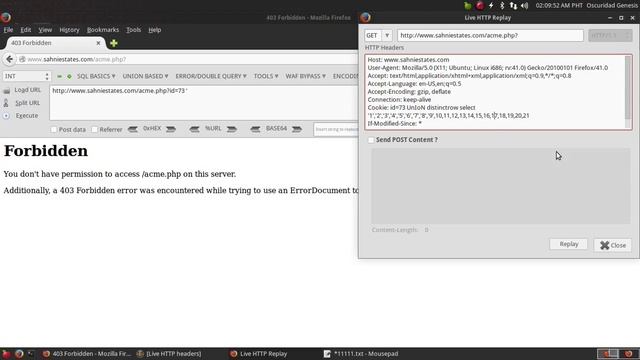Enable the Post data checkbox
The width and height of the screenshot is (640, 360).
54,129
